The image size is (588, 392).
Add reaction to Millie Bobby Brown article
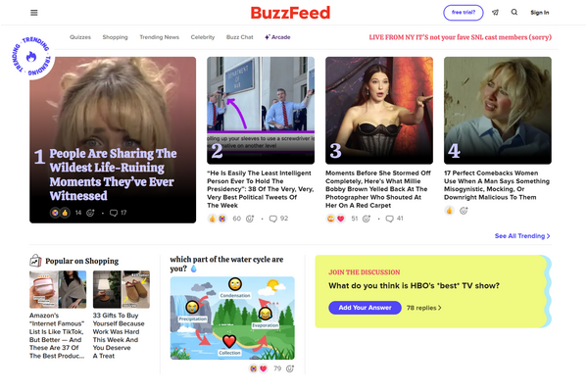pos(367,219)
